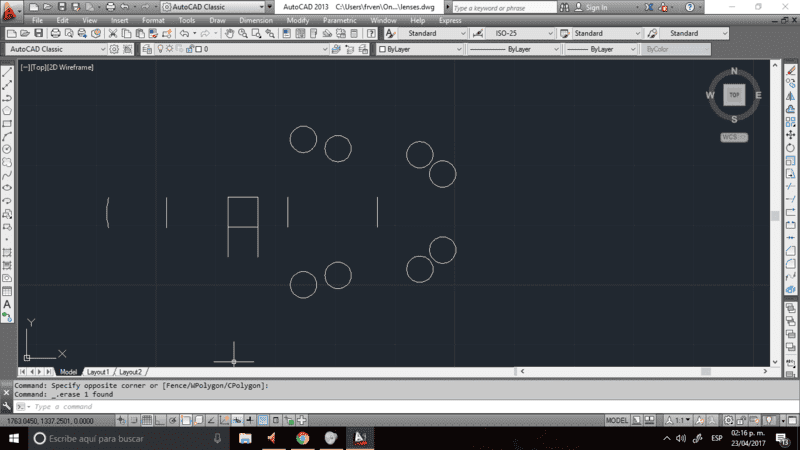Image resolution: width=800 pixels, height=450 pixels.
Task: Click the Save icon in the Standard toolbar
Action: coord(38,34)
